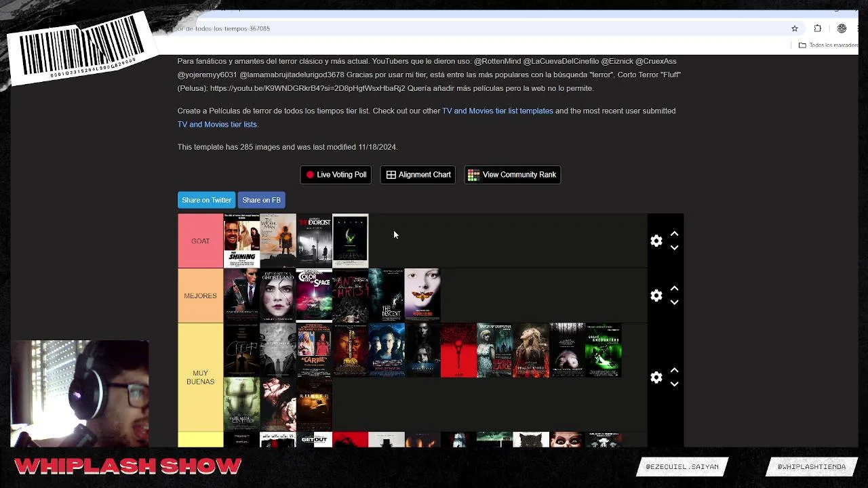This screenshot has width=868, height=488.
Task: Select the Drag Me to Hell poster
Action: [531, 350]
